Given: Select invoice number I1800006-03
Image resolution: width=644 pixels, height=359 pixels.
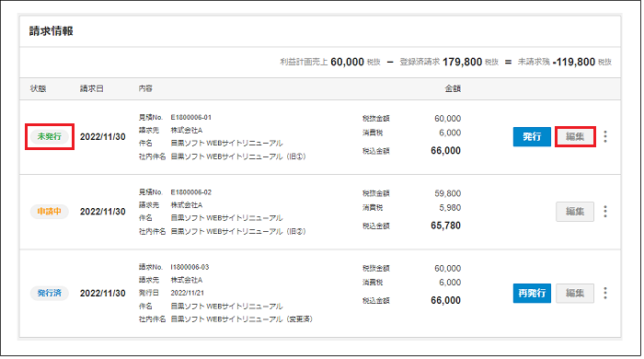Looking at the screenshot, I should [190, 267].
